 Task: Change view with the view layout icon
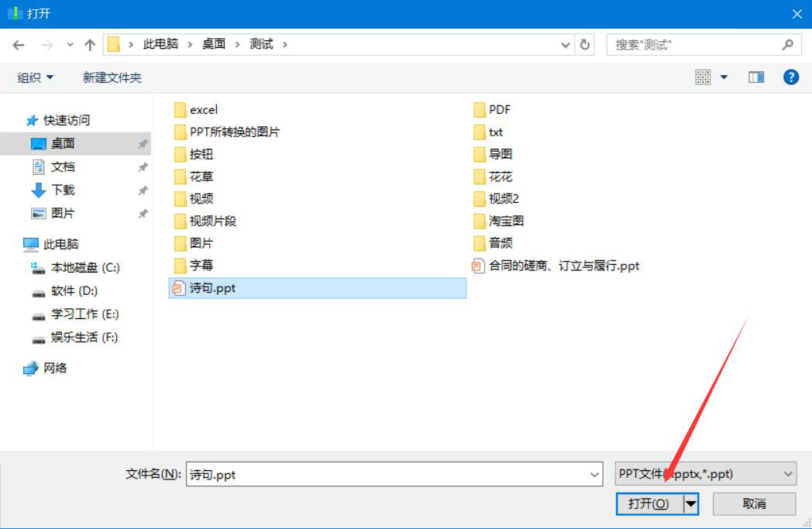click(x=703, y=77)
